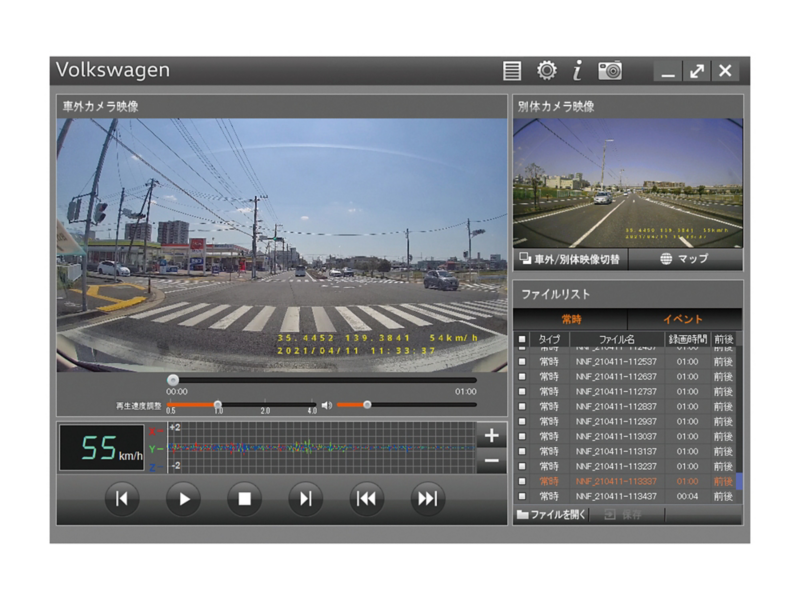Toggle the select-all checkbox in list header
The image size is (800, 600).
click(522, 339)
